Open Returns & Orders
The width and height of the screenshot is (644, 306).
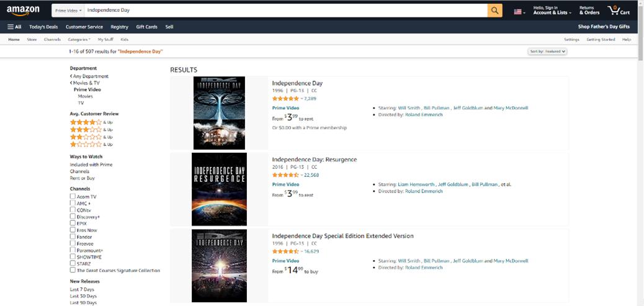[x=589, y=11]
